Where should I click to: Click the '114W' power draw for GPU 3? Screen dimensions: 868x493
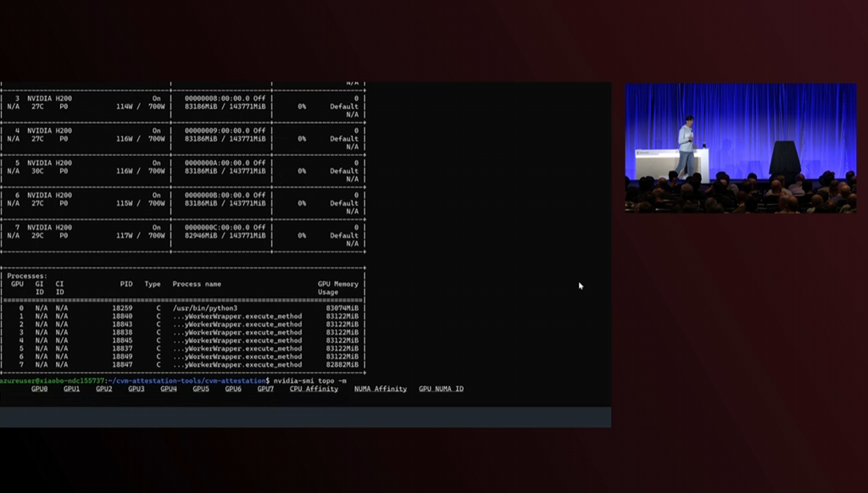coord(124,106)
